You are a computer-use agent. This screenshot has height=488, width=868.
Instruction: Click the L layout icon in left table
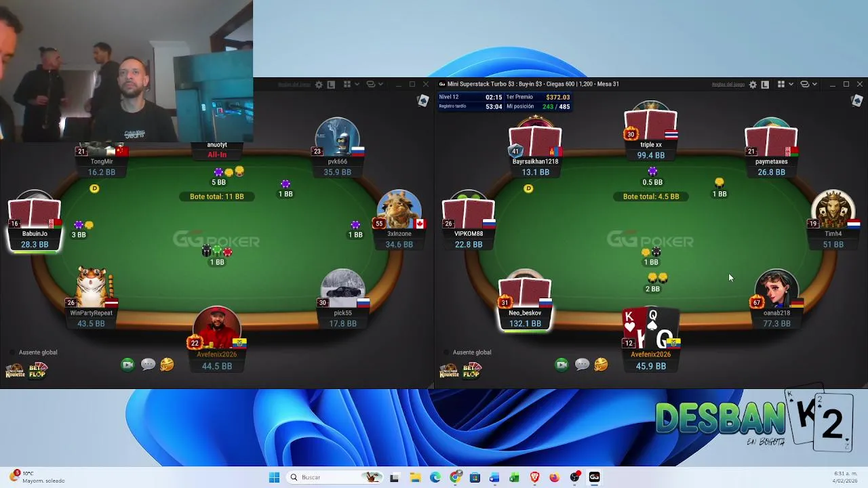pyautogui.click(x=331, y=85)
